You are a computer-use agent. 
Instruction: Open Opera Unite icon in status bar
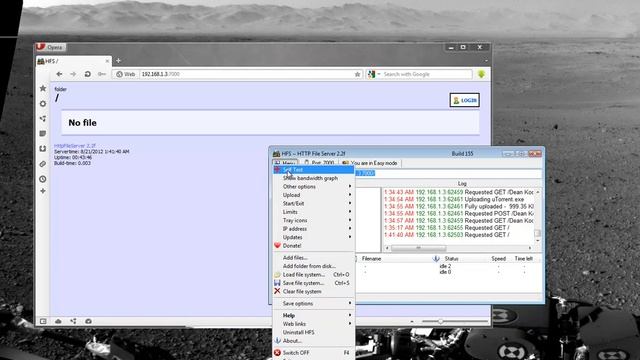pyautogui.click(x=73, y=321)
